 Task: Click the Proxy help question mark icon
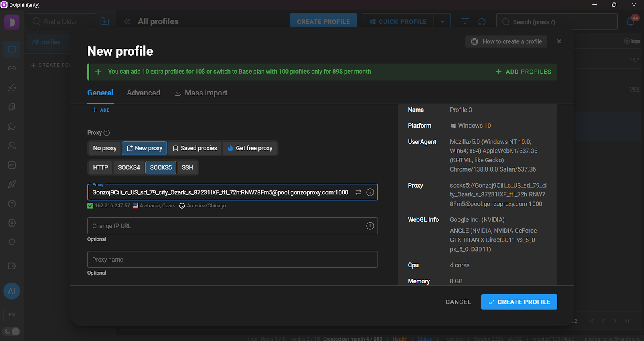click(x=107, y=133)
